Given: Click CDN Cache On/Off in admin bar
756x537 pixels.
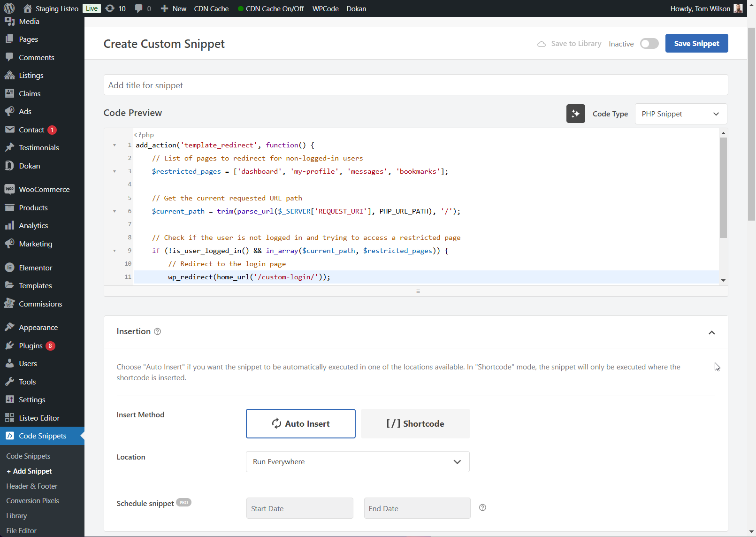Looking at the screenshot, I should [x=275, y=8].
